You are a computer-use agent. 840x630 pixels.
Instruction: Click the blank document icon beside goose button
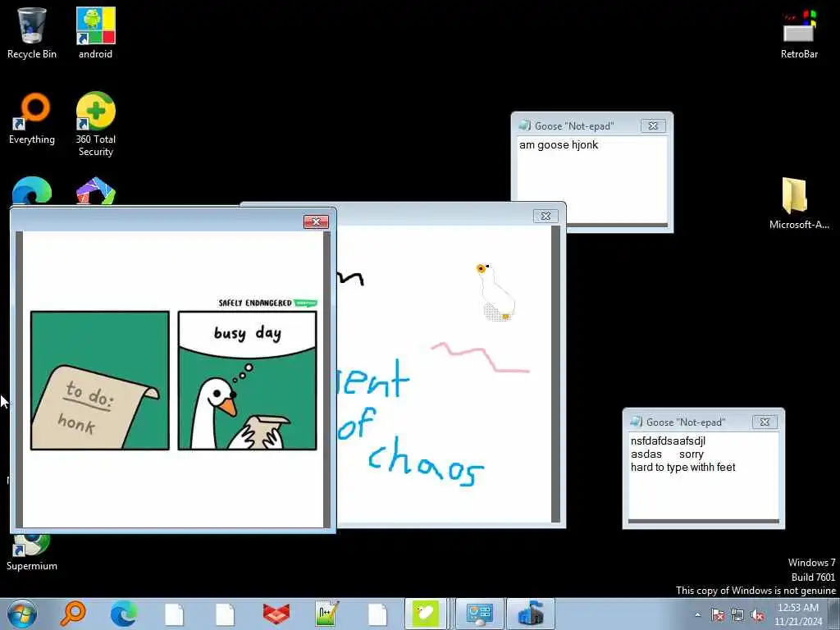[377, 614]
